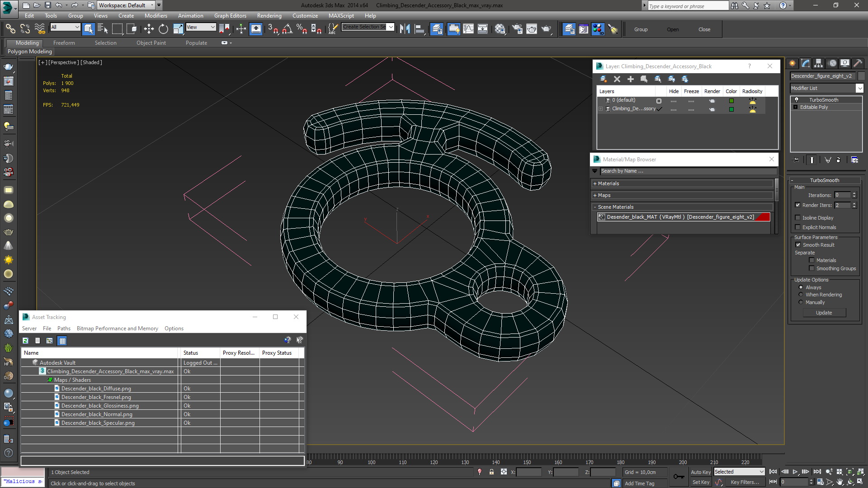The width and height of the screenshot is (868, 488).
Task: Select the Select and Move tool
Action: 149,29
